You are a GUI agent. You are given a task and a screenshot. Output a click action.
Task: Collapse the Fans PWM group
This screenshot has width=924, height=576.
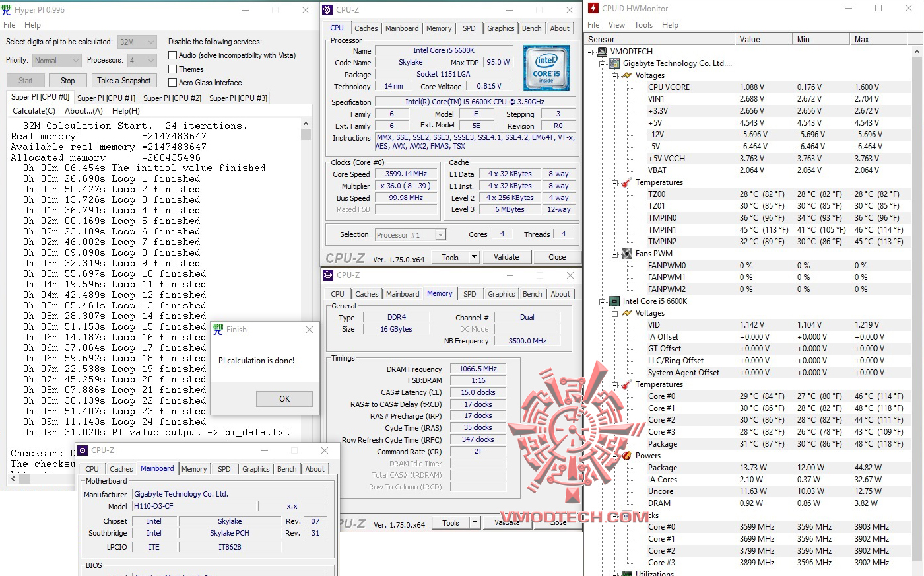(x=614, y=254)
